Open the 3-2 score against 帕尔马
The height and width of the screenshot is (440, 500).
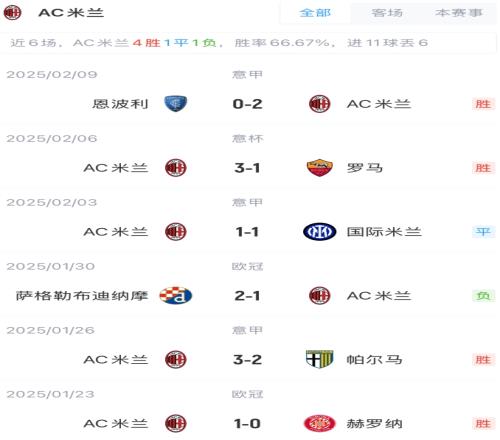[x=247, y=360]
